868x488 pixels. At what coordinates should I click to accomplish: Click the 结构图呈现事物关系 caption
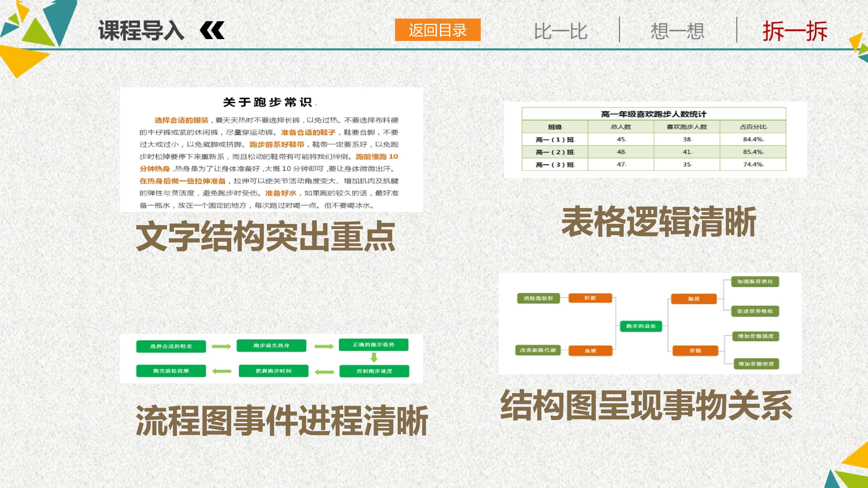pos(646,406)
